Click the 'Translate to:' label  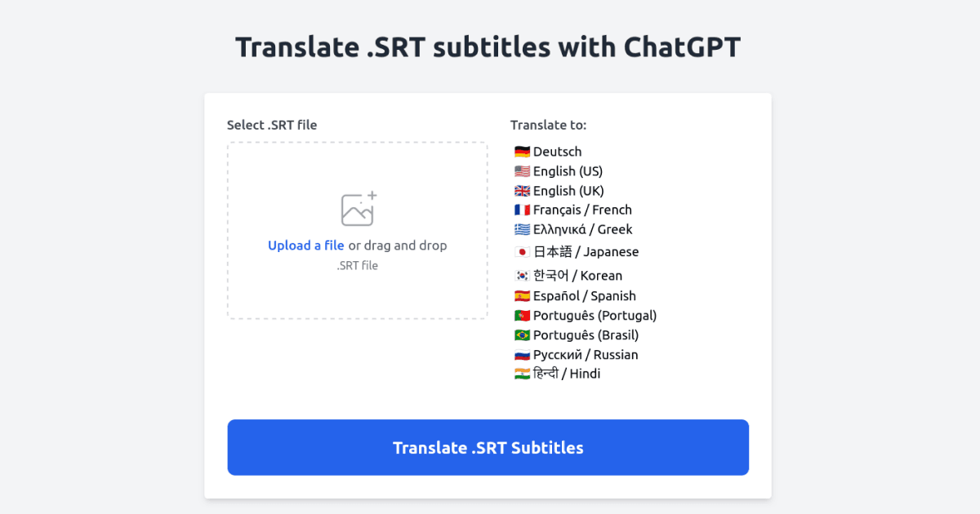pyautogui.click(x=549, y=125)
